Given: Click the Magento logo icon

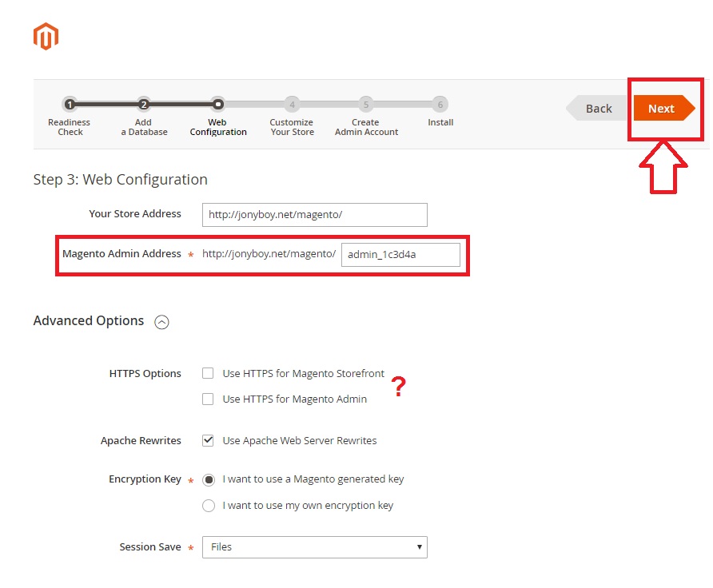Looking at the screenshot, I should click(46, 37).
